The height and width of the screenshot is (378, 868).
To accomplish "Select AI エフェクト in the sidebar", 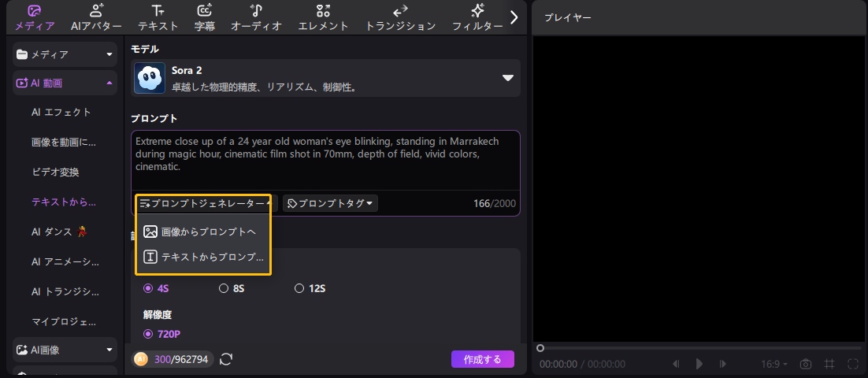I will (61, 113).
